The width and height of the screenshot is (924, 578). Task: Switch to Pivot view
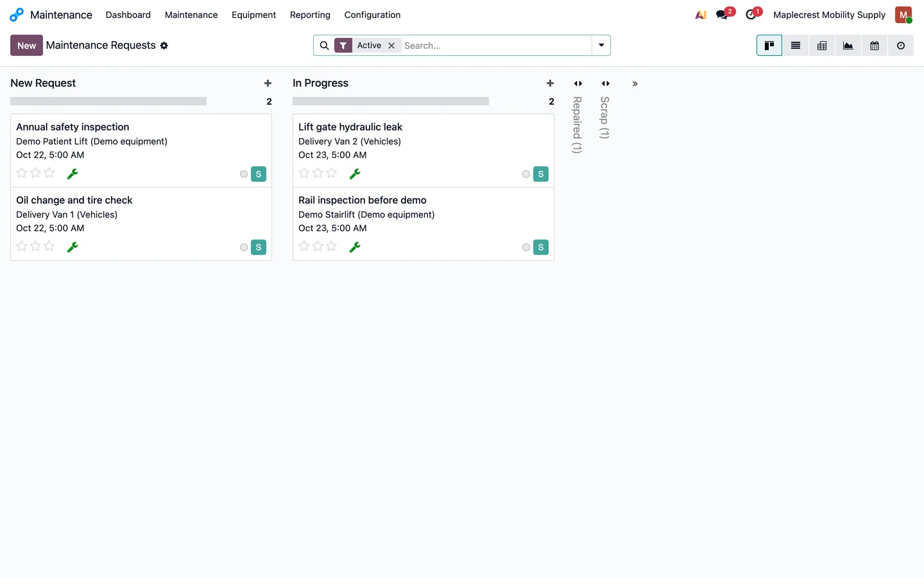point(822,46)
